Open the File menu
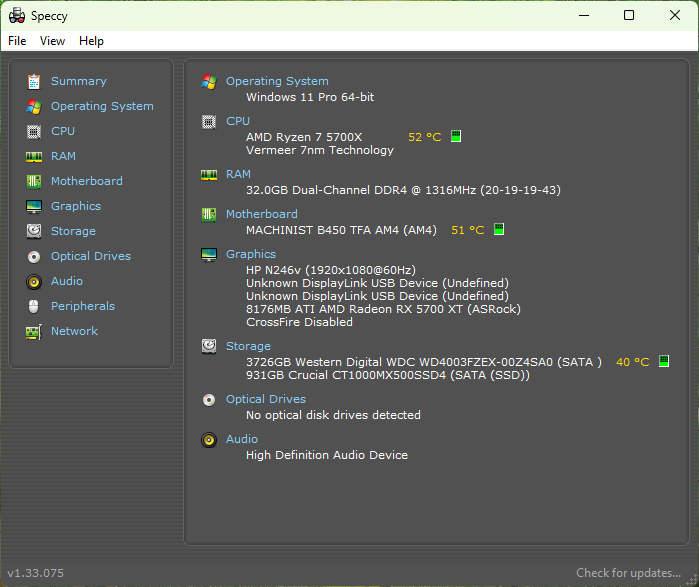Screen dimensions: 699x587 pos(17,41)
